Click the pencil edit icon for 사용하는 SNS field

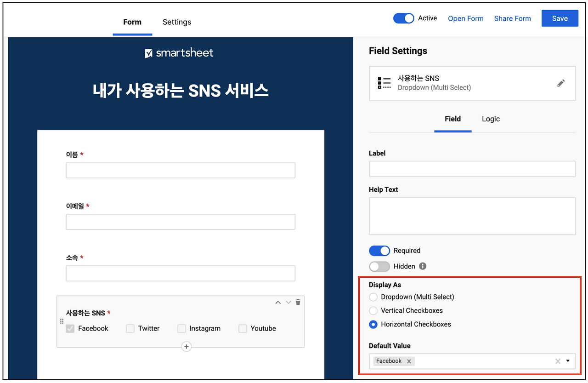[x=561, y=83]
